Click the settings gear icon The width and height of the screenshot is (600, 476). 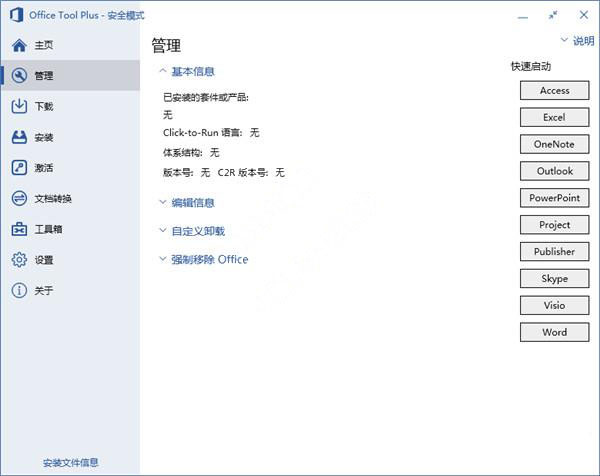pyautogui.click(x=18, y=260)
